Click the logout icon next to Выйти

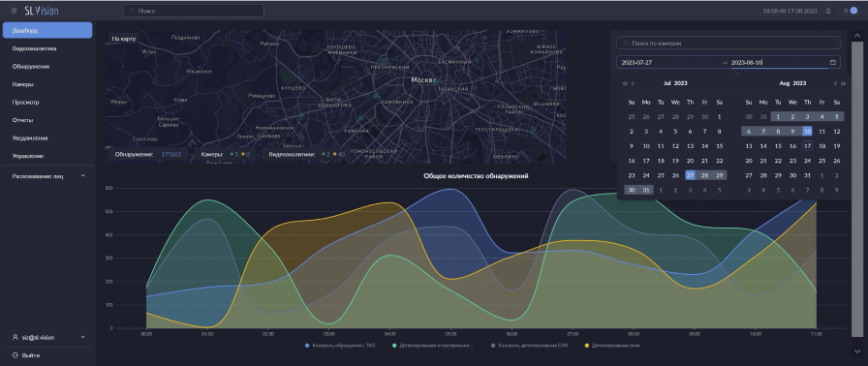[15, 355]
